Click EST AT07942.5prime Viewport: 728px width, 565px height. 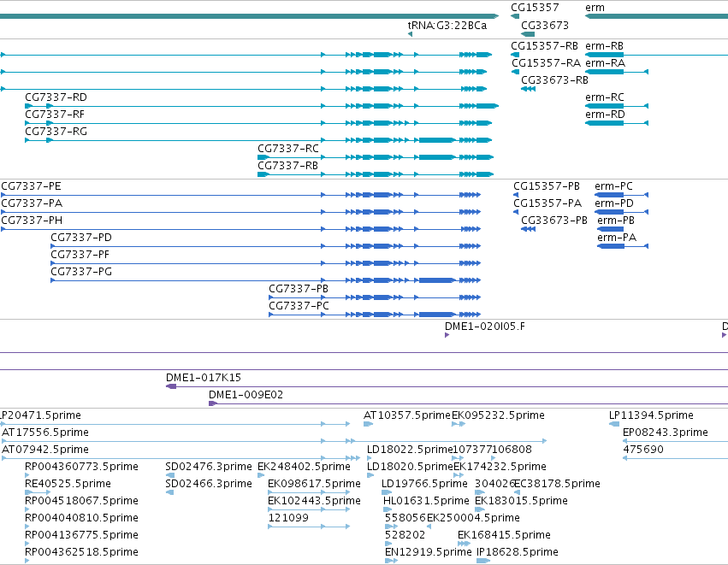coord(45,450)
